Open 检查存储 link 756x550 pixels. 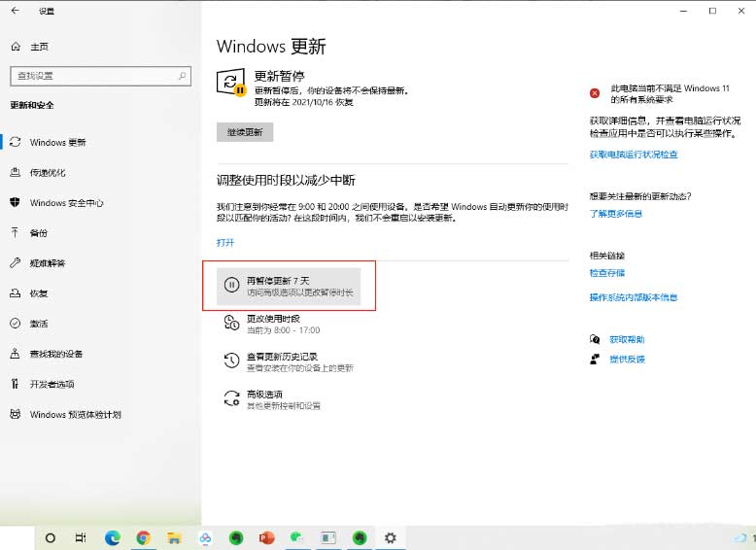(607, 273)
